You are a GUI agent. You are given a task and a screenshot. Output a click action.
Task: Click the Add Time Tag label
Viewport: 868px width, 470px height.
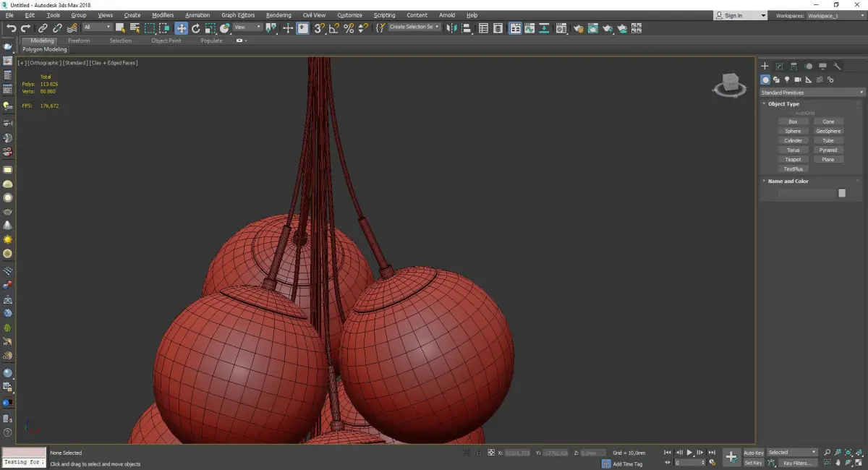pos(628,464)
